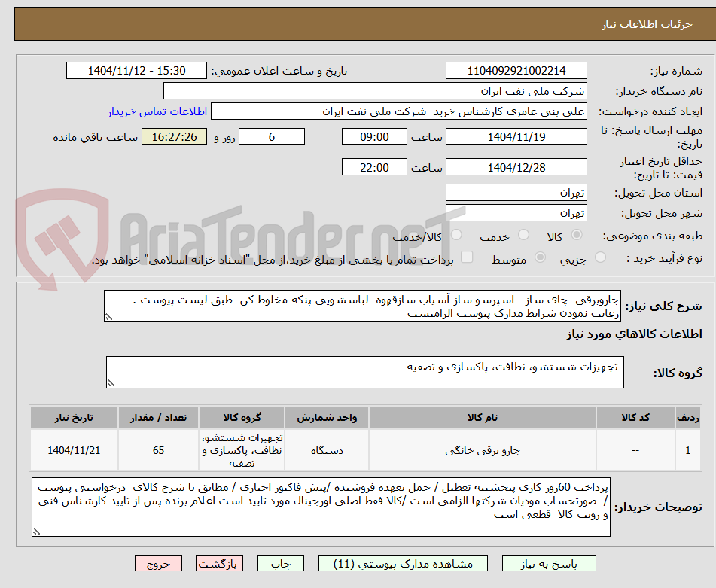Click the گروه کالا text area
Image resolution: width=716 pixels, height=588 pixels.
click(x=365, y=372)
